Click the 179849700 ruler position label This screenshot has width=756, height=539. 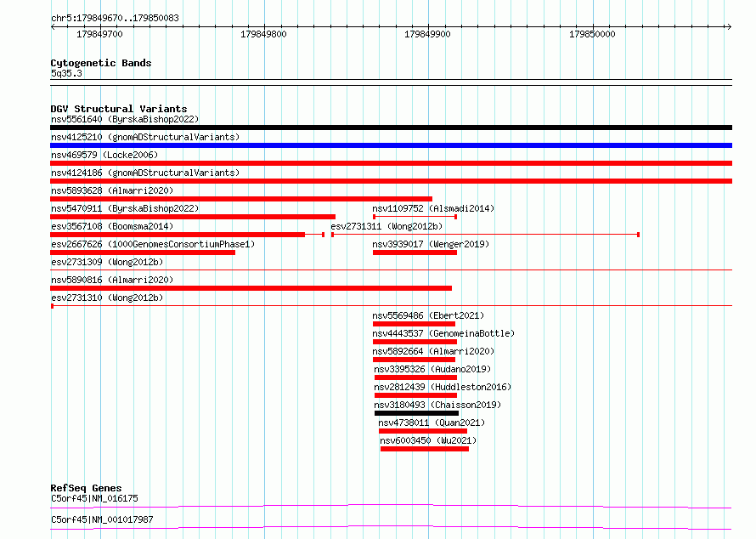coord(99,34)
